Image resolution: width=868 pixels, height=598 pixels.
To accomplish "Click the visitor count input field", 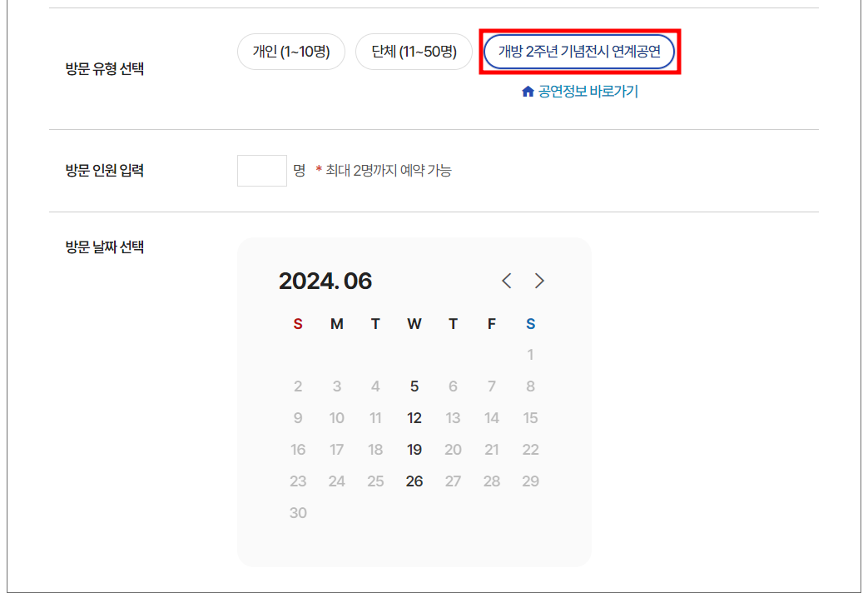I will coord(261,170).
